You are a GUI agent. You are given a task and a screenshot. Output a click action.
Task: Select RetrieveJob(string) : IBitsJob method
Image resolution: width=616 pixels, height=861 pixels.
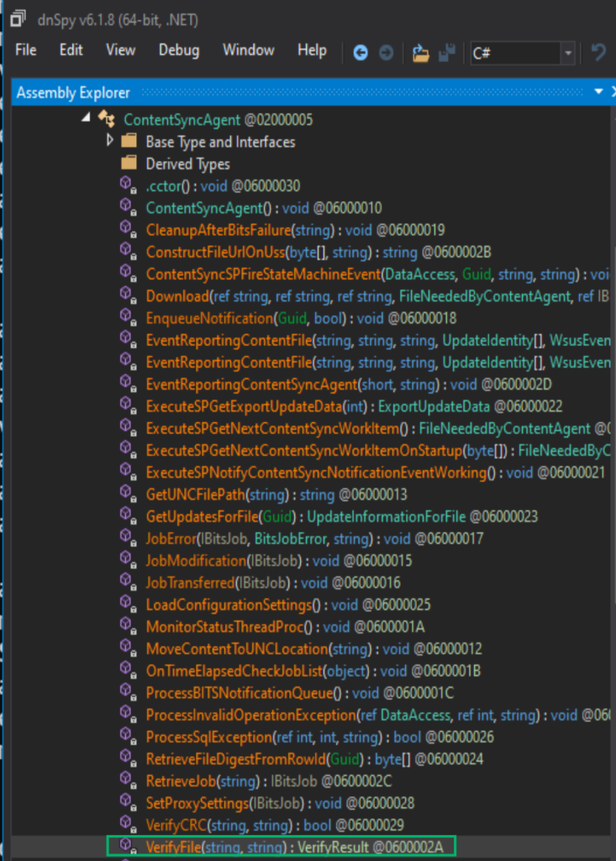tap(268, 781)
